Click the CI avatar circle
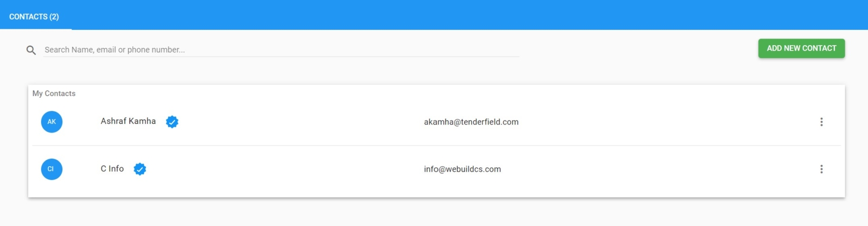 [x=52, y=169]
